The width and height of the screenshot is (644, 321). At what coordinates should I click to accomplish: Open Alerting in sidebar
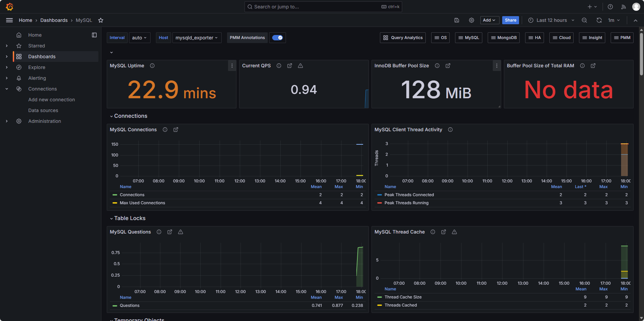click(37, 78)
